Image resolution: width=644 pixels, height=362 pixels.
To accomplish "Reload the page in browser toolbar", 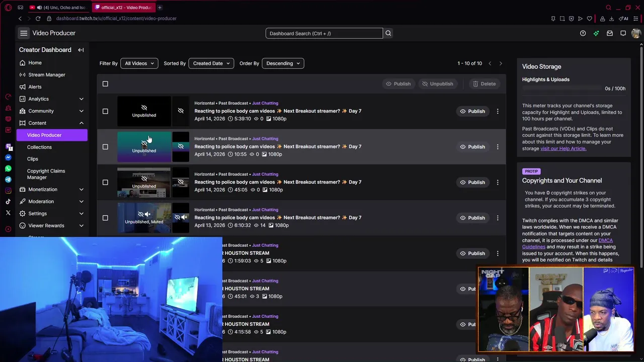I will [x=38, y=19].
